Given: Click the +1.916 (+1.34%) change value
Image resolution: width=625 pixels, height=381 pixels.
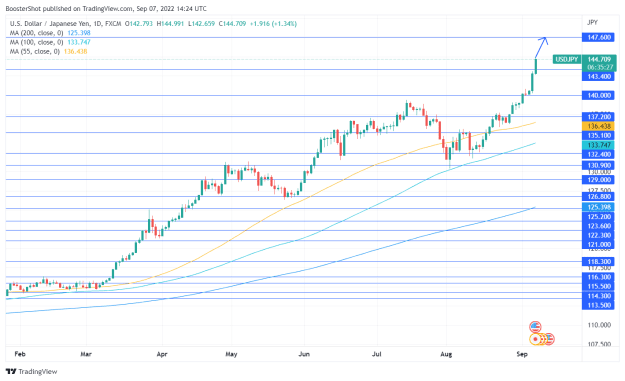Looking at the screenshot, I should (x=273, y=24).
